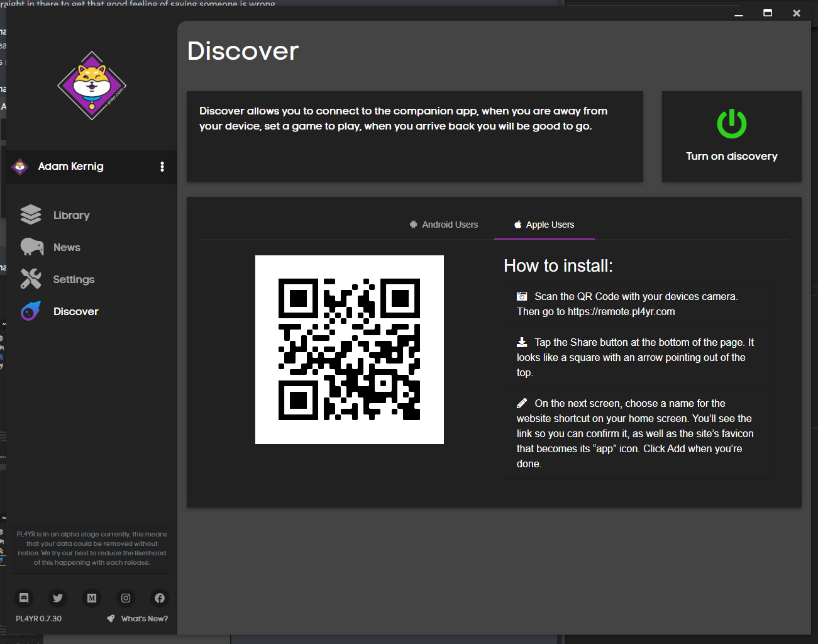This screenshot has width=818, height=644.
Task: Select the Discover menu item
Action: pos(76,311)
